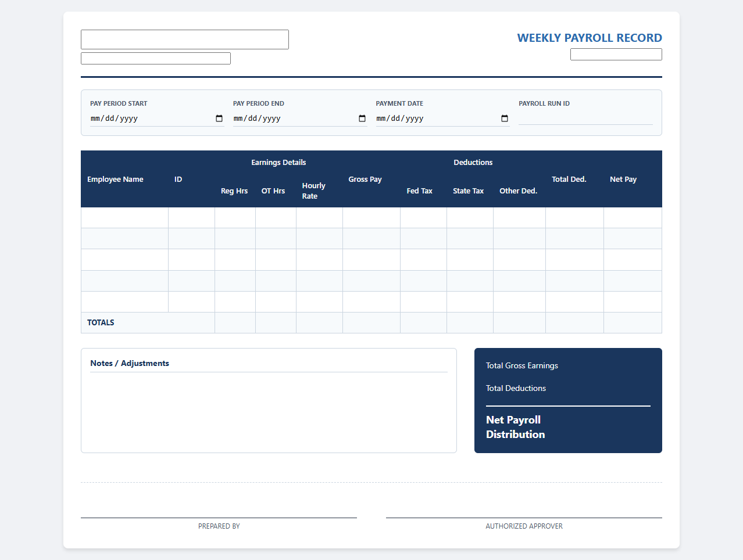Click the Authorized Approver signature line

click(524, 518)
